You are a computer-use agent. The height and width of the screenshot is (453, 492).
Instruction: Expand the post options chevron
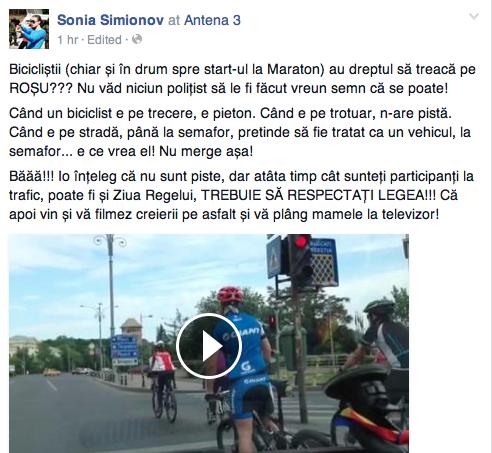click(x=474, y=16)
